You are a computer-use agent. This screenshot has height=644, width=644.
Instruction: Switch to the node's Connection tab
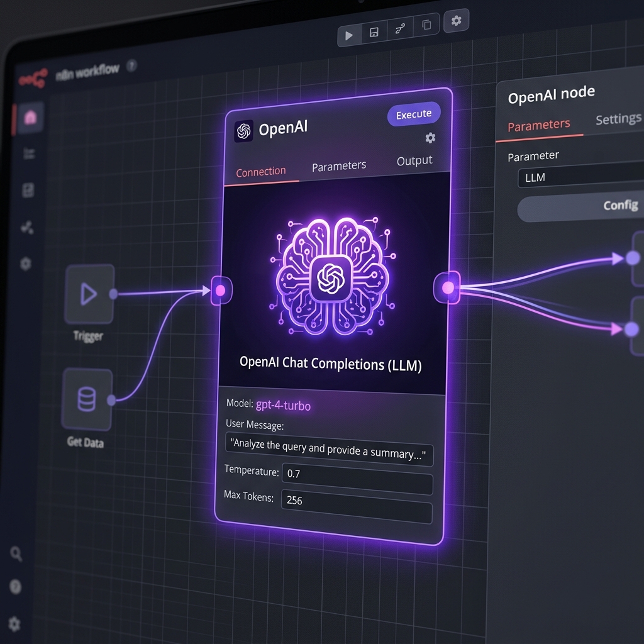[261, 171]
